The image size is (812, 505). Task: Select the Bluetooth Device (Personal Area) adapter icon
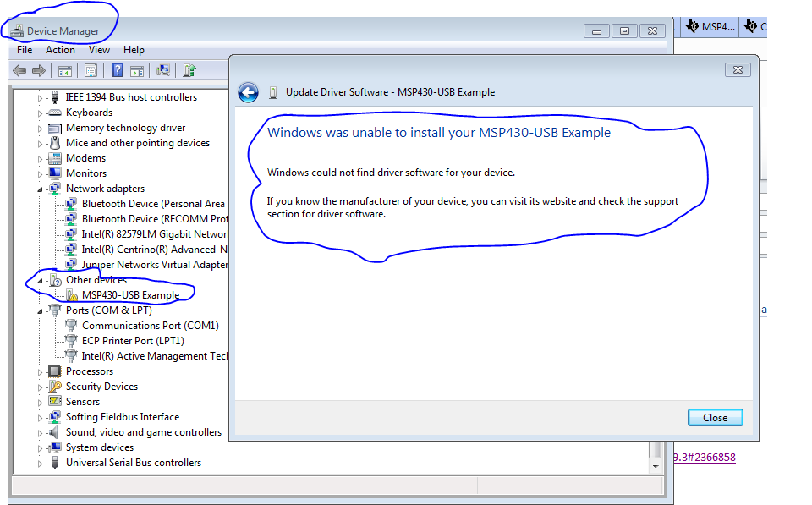(71, 204)
